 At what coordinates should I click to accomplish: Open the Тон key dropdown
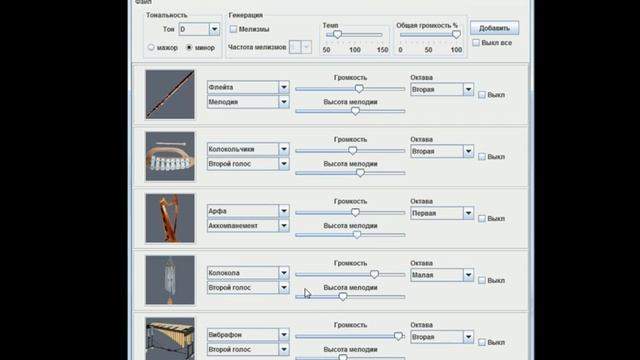click(199, 29)
